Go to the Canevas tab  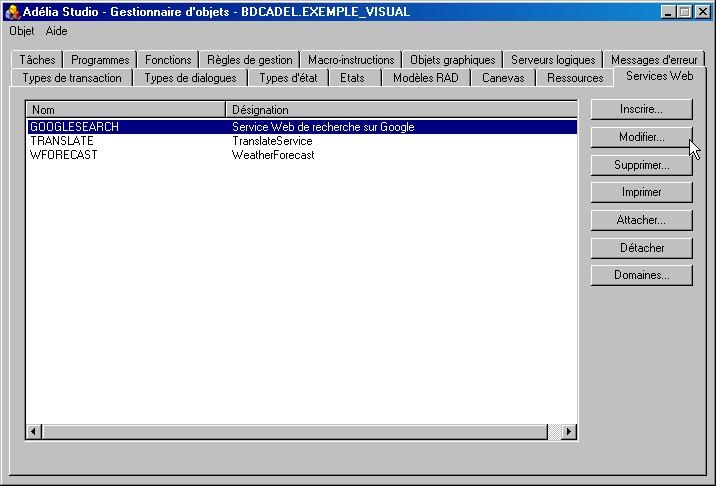[x=503, y=78]
